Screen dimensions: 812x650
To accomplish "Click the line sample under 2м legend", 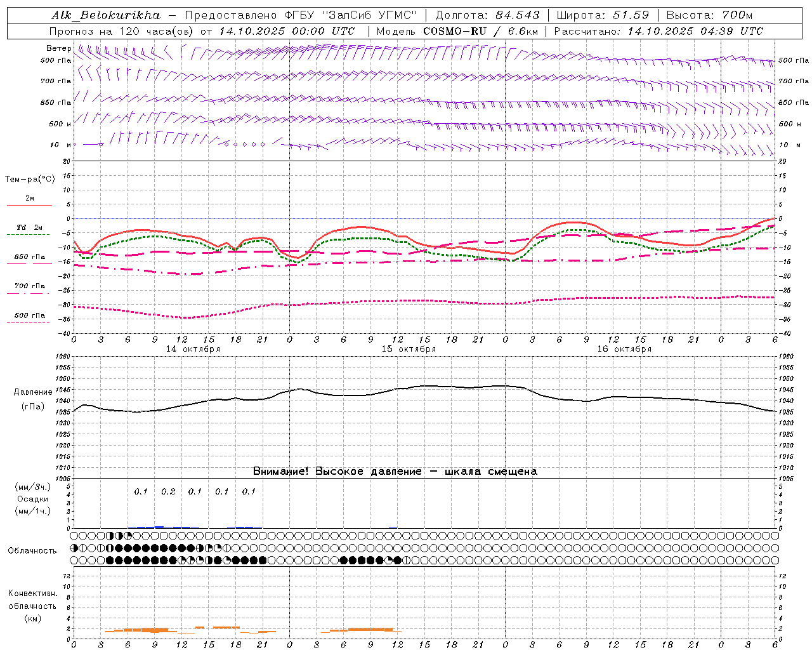I will [29, 206].
